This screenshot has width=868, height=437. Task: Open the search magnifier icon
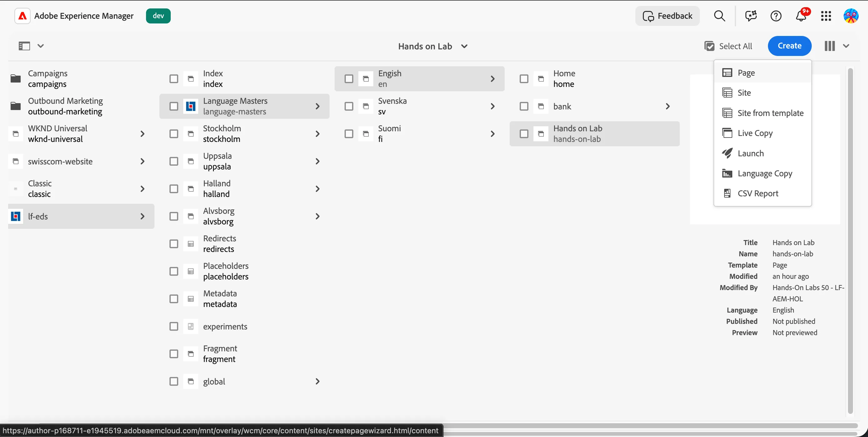719,16
